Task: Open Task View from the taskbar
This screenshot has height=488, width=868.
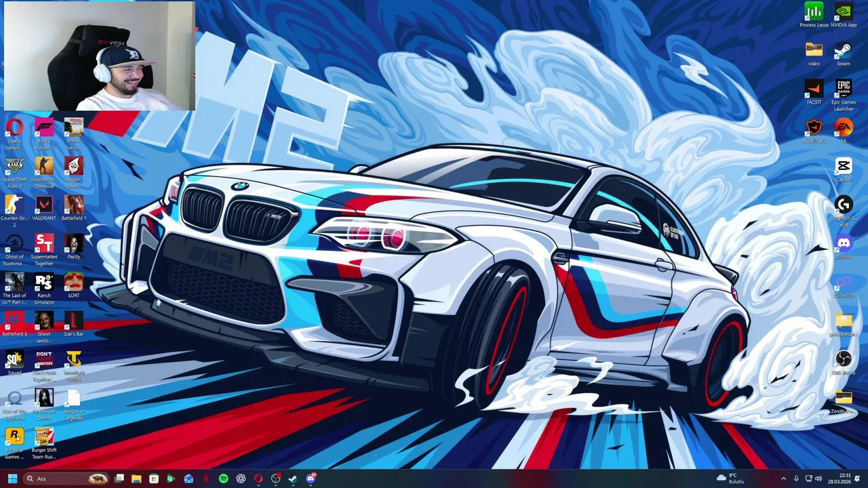Action: pyautogui.click(x=119, y=479)
